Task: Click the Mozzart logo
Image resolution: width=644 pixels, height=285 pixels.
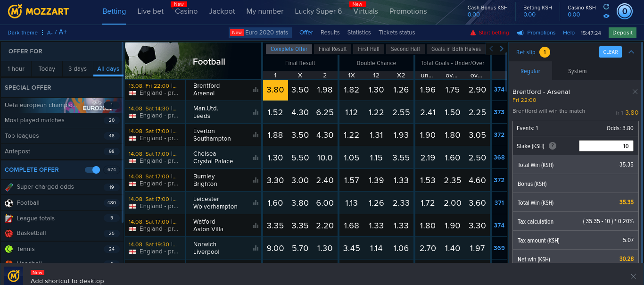Action: (38, 11)
